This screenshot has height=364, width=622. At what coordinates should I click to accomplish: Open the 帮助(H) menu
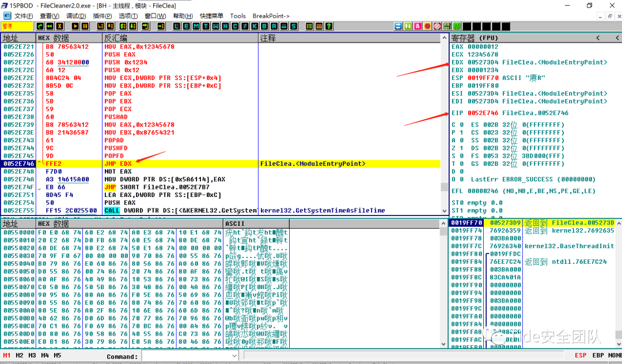point(183,16)
